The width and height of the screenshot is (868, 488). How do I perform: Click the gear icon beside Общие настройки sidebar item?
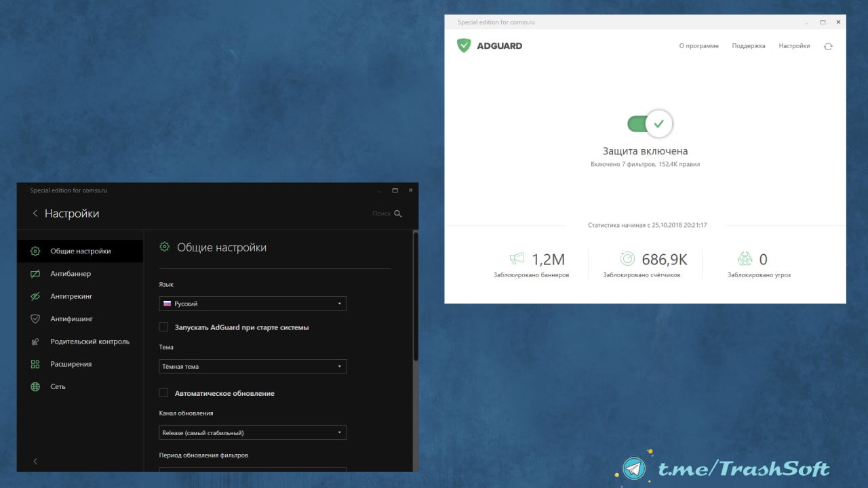pos(35,251)
